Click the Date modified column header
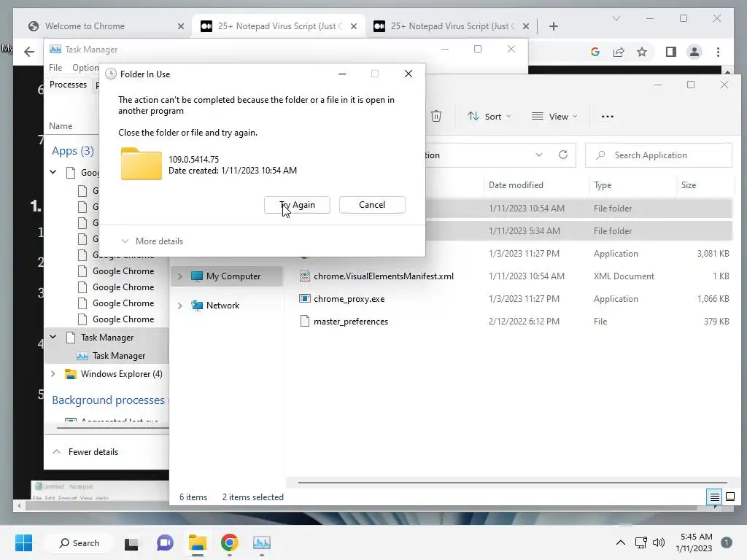The height and width of the screenshot is (560, 747). pos(516,184)
